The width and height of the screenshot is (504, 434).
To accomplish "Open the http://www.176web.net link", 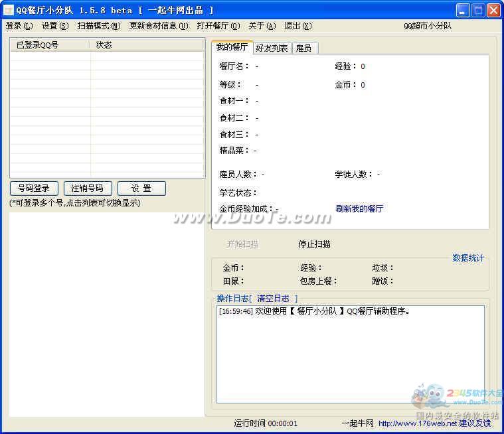I will pos(418,423).
